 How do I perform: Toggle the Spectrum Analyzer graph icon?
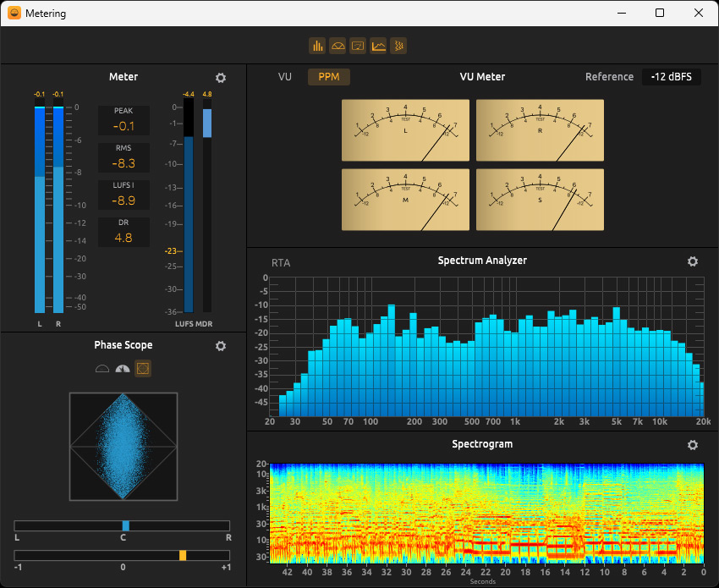click(378, 46)
